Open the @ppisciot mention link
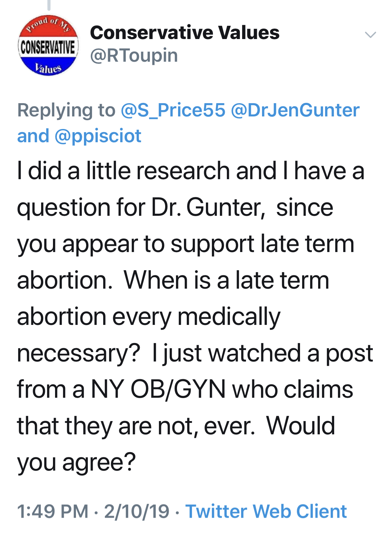392x533 pixels. 98,136
